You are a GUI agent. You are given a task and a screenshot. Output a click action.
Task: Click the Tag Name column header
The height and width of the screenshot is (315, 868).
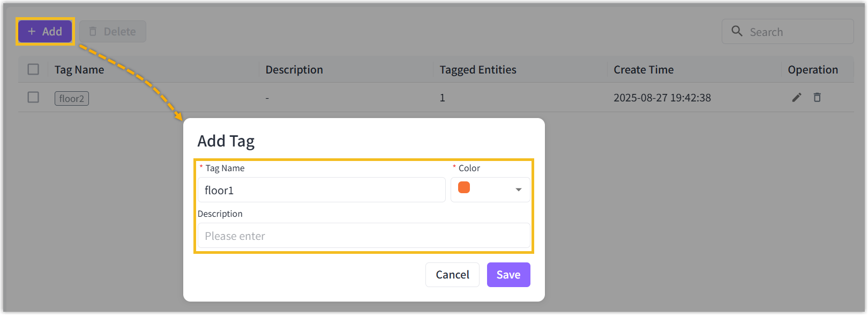(x=79, y=70)
